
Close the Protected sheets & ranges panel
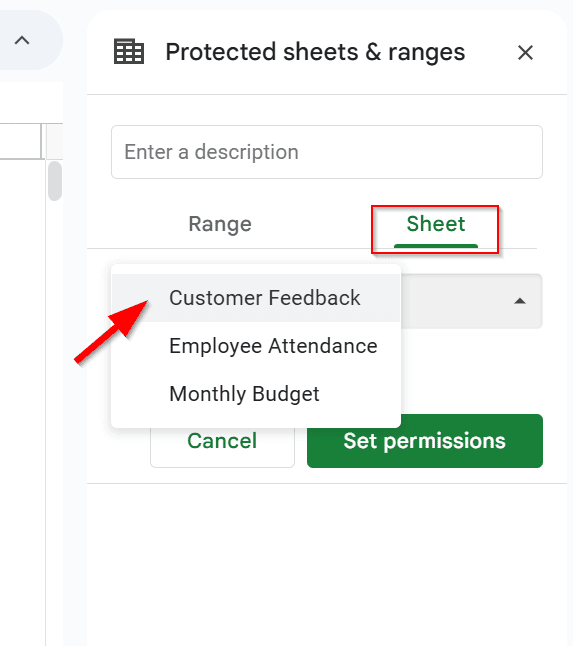pos(525,53)
